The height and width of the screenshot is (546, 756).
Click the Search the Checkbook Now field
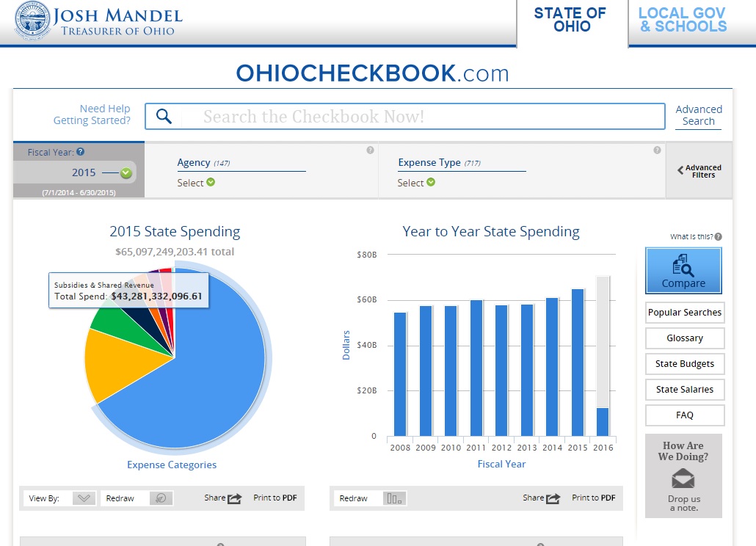[418, 117]
